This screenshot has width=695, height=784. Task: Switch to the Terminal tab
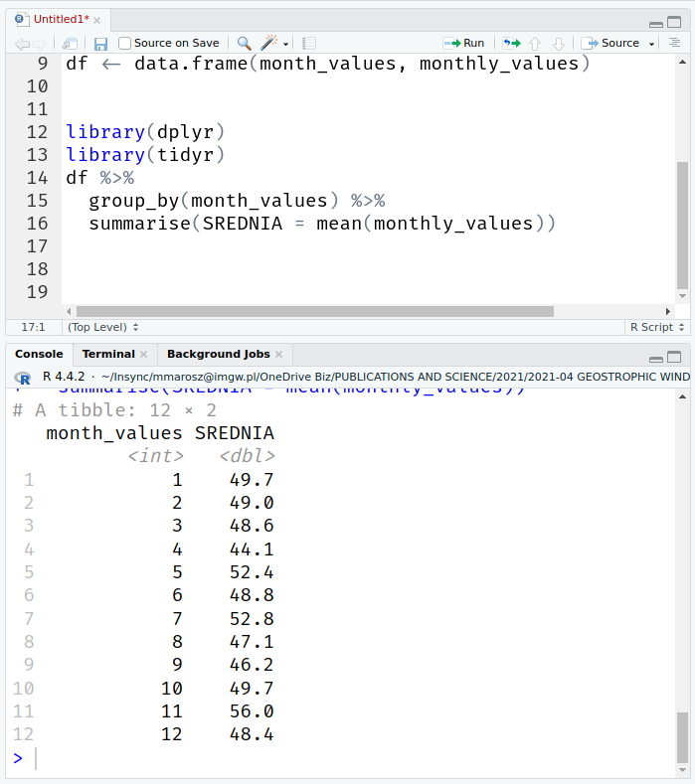(x=108, y=354)
